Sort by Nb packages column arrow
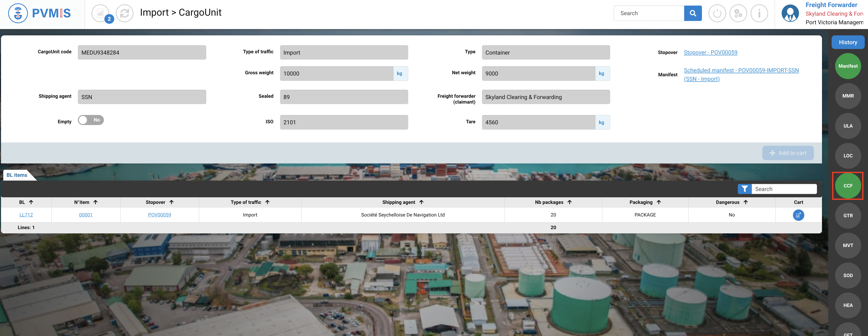Image resolution: width=868 pixels, height=336 pixels. coord(569,202)
